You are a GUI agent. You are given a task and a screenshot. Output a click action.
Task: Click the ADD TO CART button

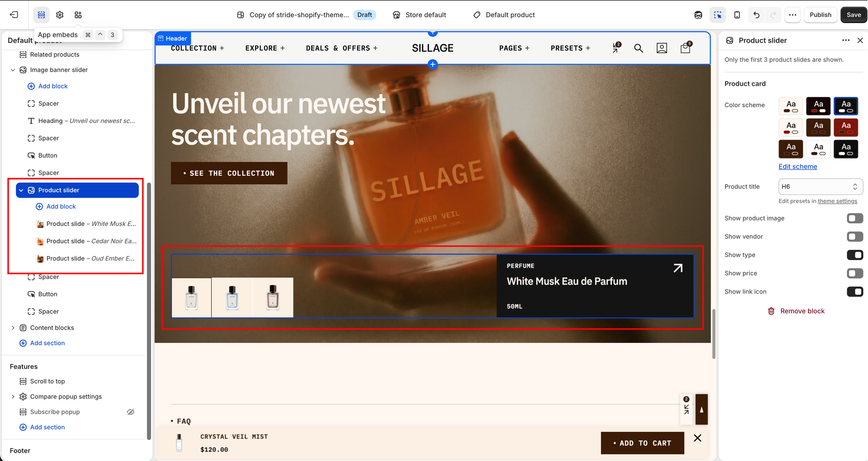coord(642,443)
